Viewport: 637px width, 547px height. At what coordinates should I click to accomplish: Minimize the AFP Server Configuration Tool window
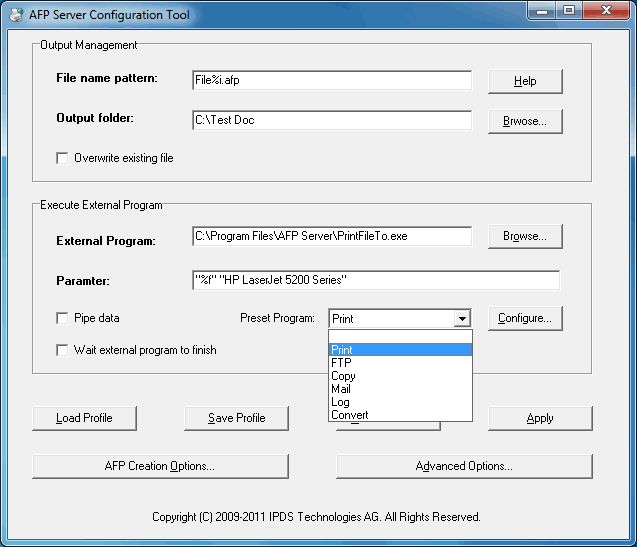[x=542, y=11]
